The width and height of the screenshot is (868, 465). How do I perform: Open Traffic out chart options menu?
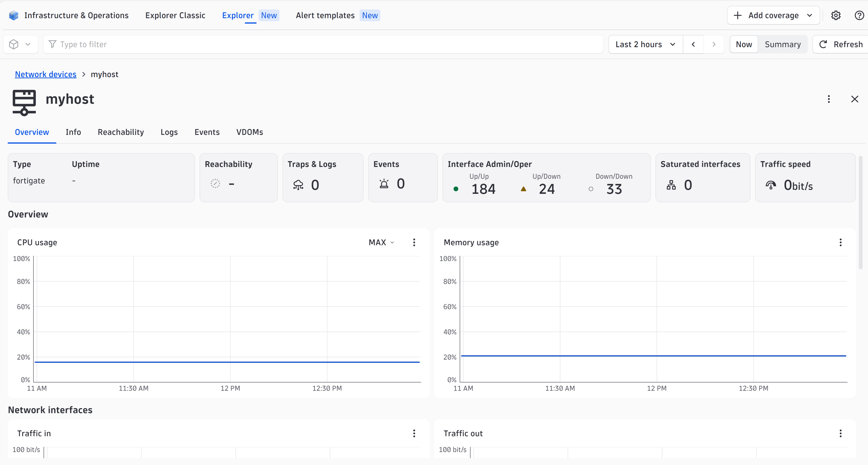point(840,433)
